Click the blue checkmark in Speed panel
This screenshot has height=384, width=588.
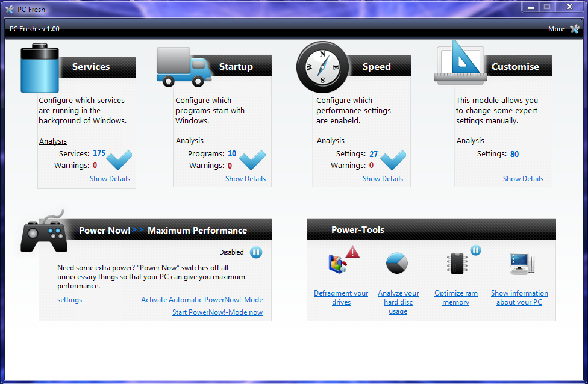[x=393, y=160]
